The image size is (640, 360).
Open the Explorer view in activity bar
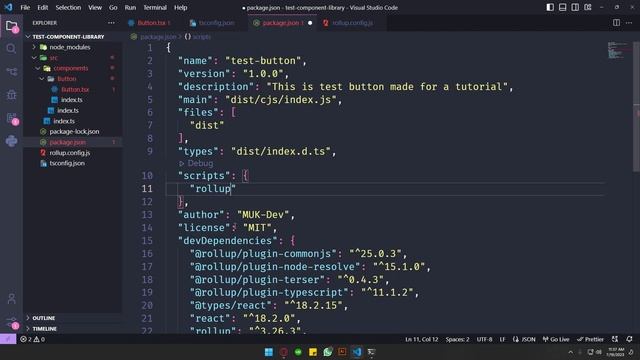(11, 26)
